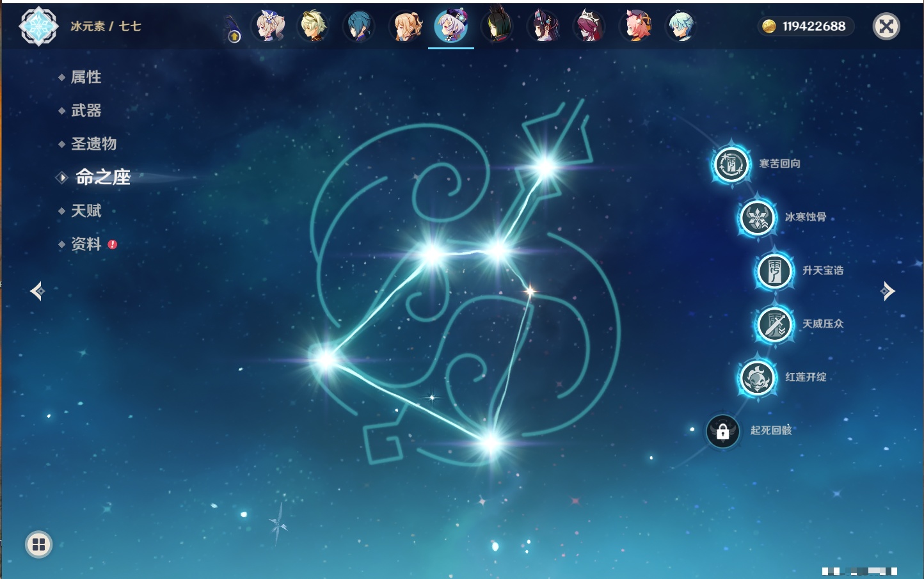Select the highlighted Qiqi avatar
Screen dimensions: 924x579
coord(451,26)
